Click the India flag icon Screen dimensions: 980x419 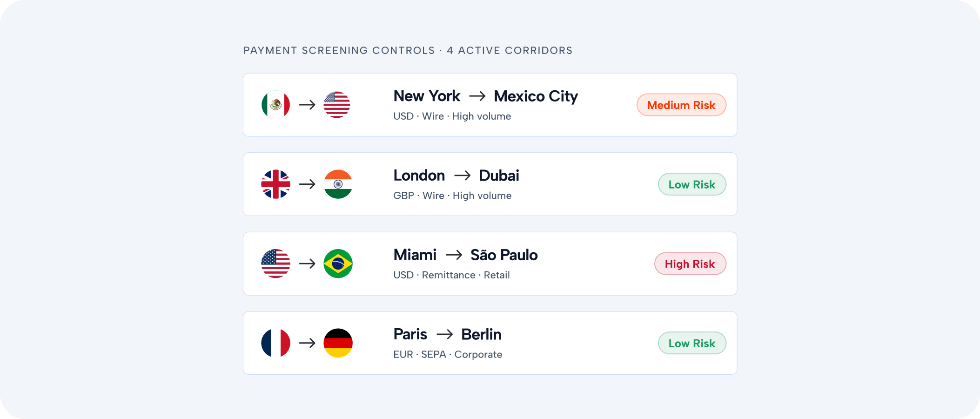pyautogui.click(x=338, y=184)
